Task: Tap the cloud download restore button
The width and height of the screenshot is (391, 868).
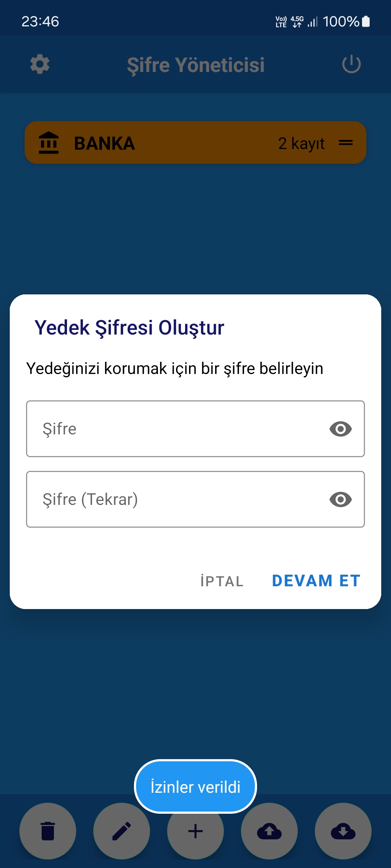Action: pos(343,831)
